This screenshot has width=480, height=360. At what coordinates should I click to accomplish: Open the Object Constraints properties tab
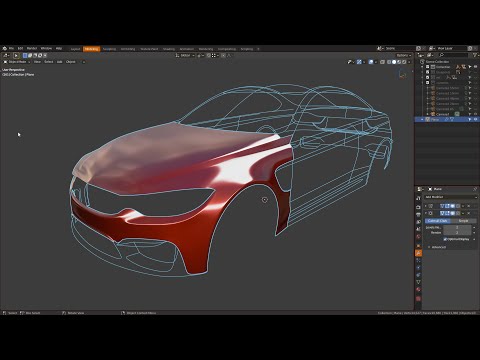pyautogui.click(x=419, y=275)
